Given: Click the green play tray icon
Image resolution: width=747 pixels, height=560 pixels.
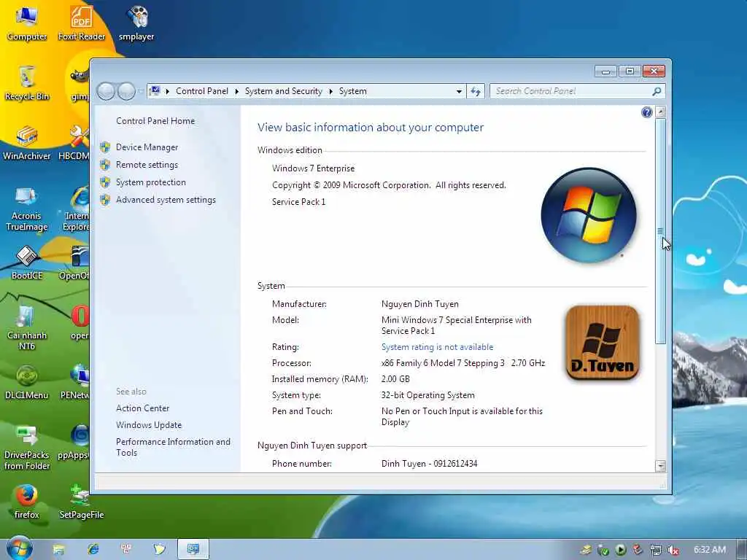Looking at the screenshot, I should tap(620, 550).
